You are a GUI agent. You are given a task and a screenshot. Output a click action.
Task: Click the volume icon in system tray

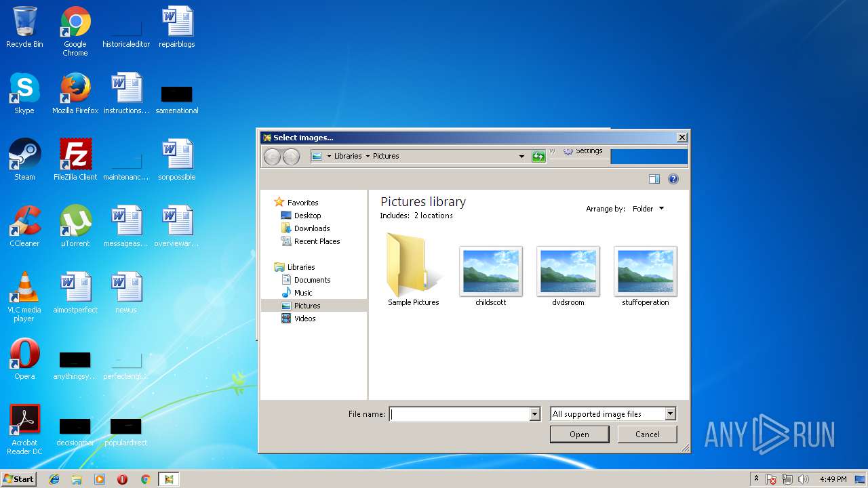pos(804,479)
